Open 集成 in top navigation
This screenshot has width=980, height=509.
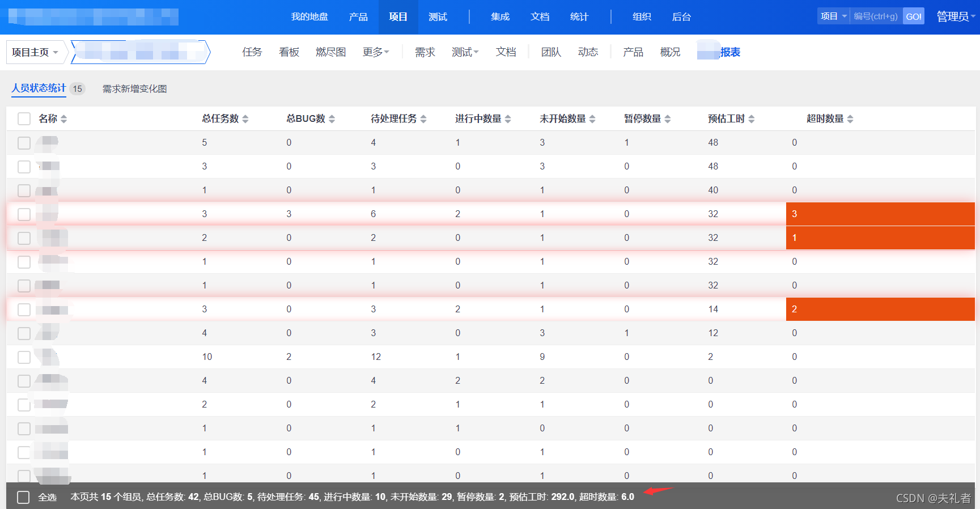(x=500, y=17)
